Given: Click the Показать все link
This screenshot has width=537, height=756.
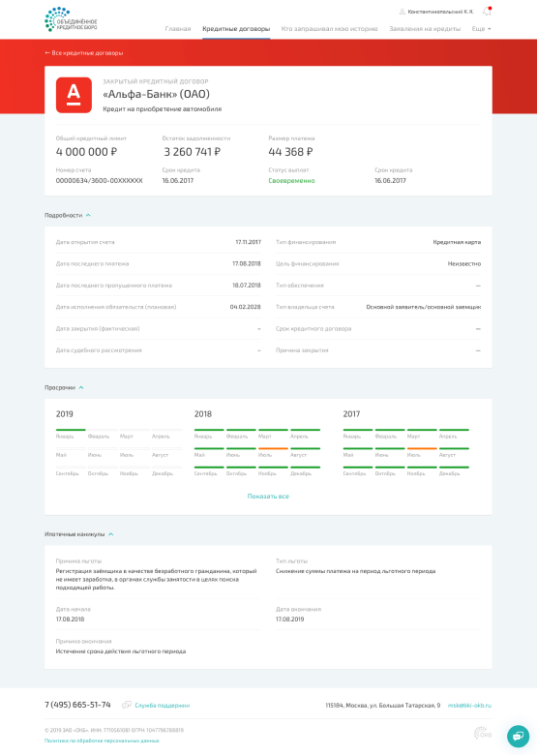Looking at the screenshot, I should click(x=268, y=497).
